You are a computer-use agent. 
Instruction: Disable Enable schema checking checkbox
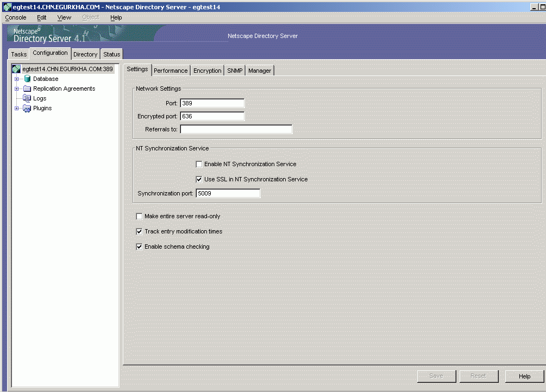[x=139, y=247]
